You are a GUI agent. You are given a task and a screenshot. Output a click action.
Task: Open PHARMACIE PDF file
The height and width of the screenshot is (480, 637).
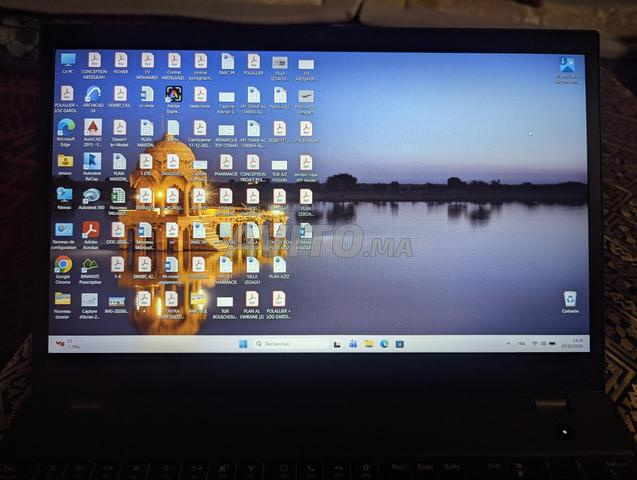click(x=226, y=165)
